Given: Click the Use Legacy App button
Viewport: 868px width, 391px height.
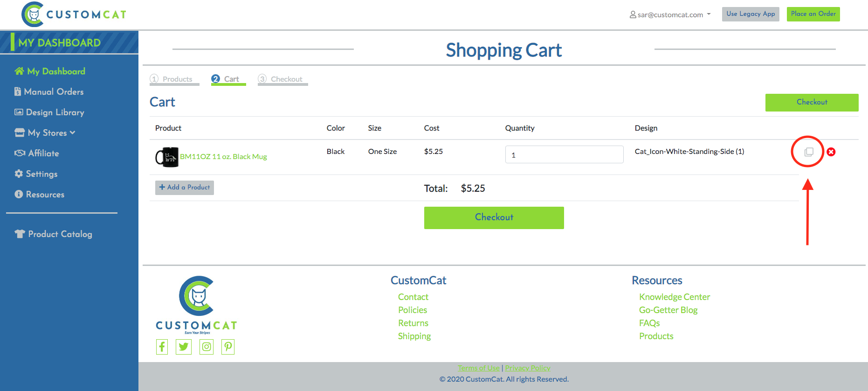Looking at the screenshot, I should tap(751, 14).
